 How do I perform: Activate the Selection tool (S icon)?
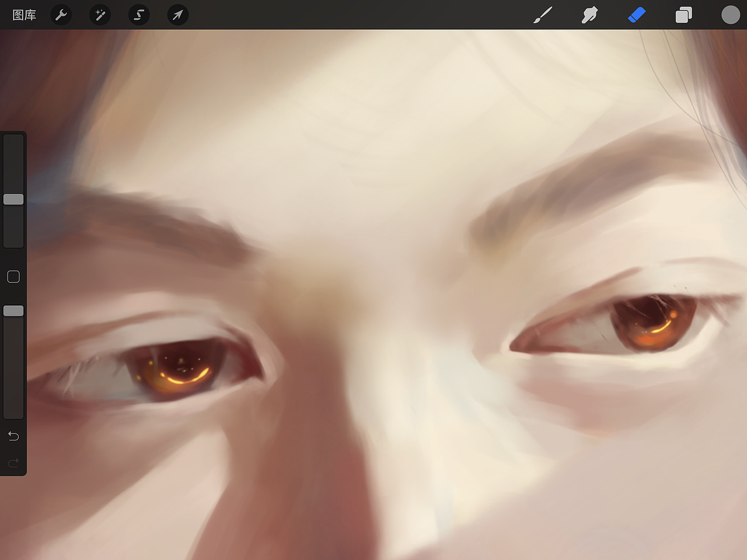[x=139, y=15]
